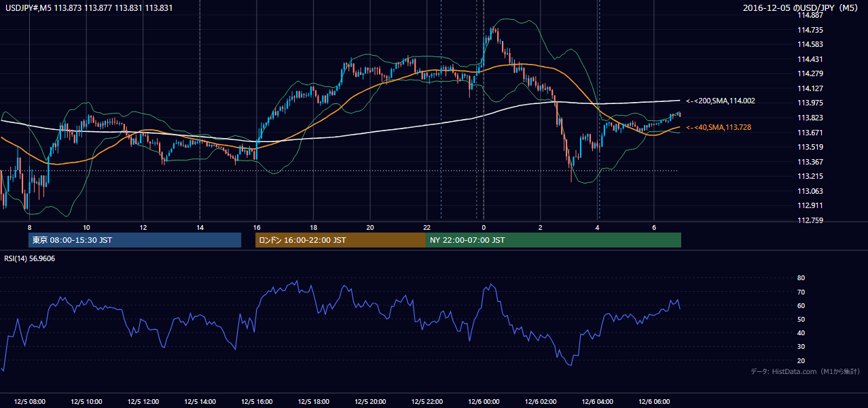Click price axis value 114.583
This screenshot has height=408, width=868.
point(811,44)
